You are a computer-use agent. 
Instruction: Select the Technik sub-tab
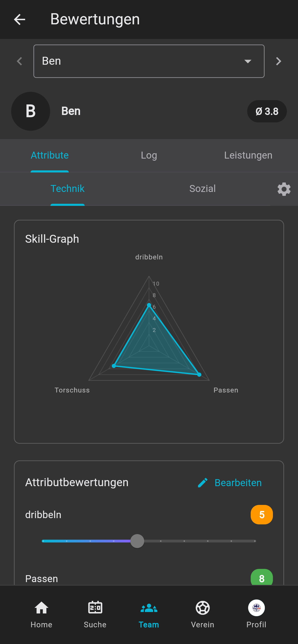click(x=68, y=188)
